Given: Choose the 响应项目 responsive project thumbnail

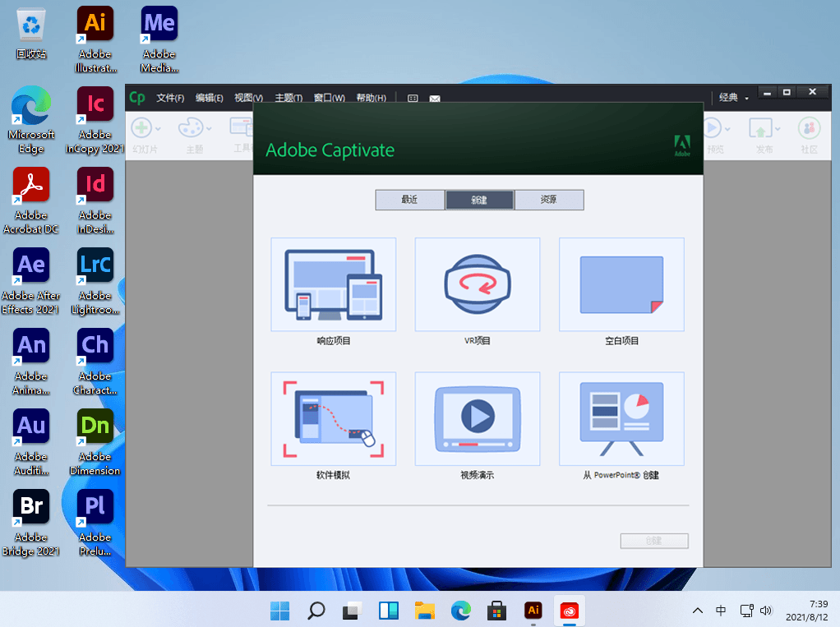Looking at the screenshot, I should (x=333, y=284).
